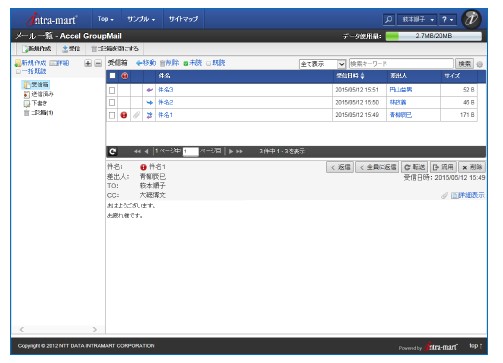Click folder 新規作成 link in sidebar
The image size is (503, 363).
[30, 63]
